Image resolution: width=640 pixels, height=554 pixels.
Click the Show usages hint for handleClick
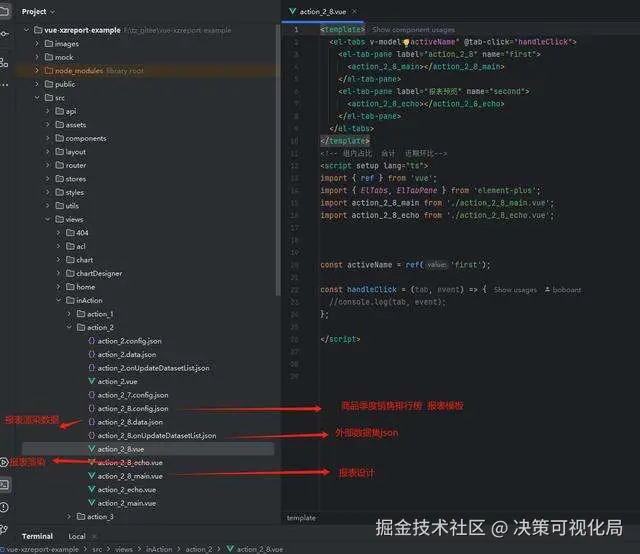click(515, 290)
